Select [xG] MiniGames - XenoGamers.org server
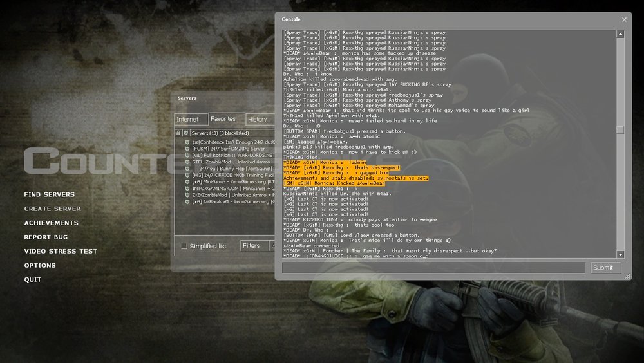The width and height of the screenshot is (644, 363). tap(233, 181)
